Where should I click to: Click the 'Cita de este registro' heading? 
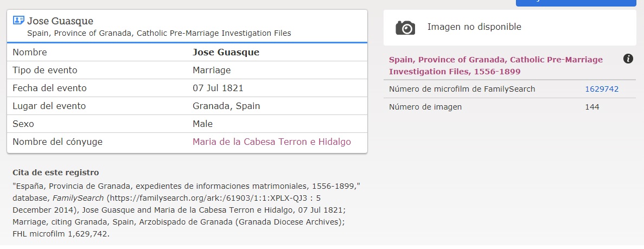tap(55, 173)
